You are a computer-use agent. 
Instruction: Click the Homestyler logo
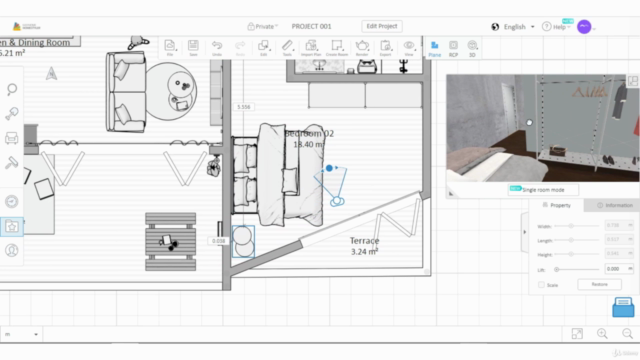pyautogui.click(x=27, y=27)
